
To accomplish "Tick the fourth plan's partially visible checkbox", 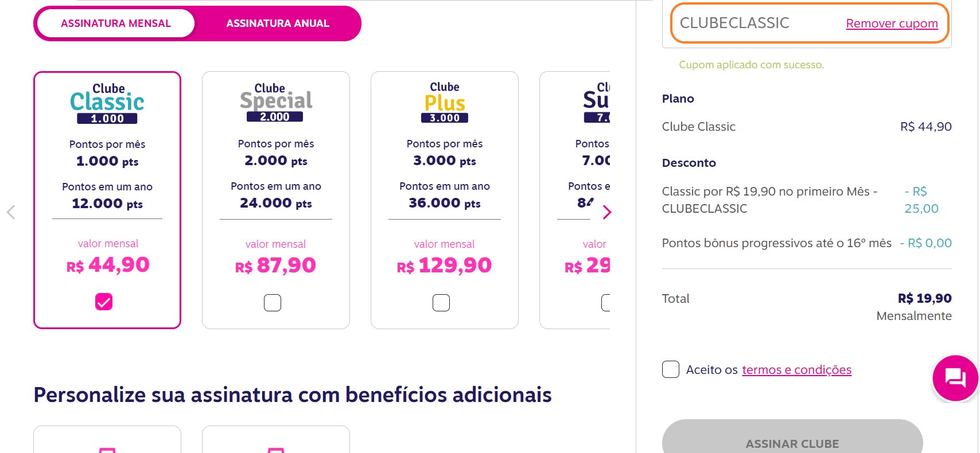I will click(605, 302).
